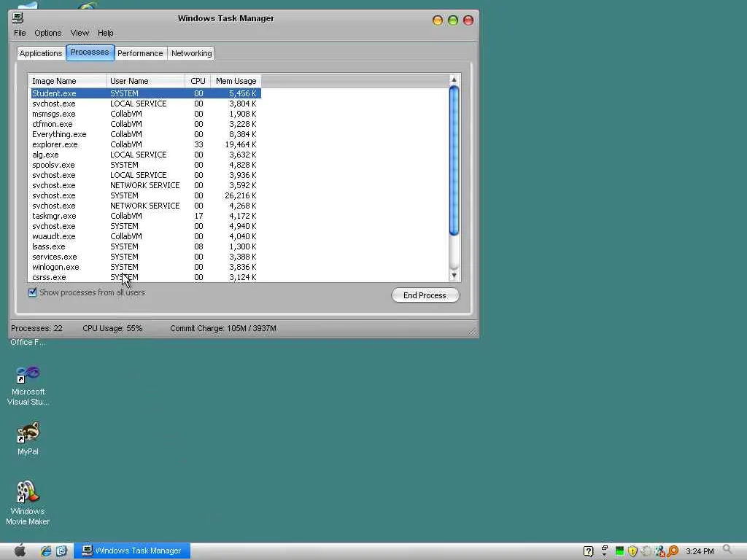Viewport: 747px width, 560px height.
Task: Select the alg.exe process
Action: pyautogui.click(x=146, y=155)
